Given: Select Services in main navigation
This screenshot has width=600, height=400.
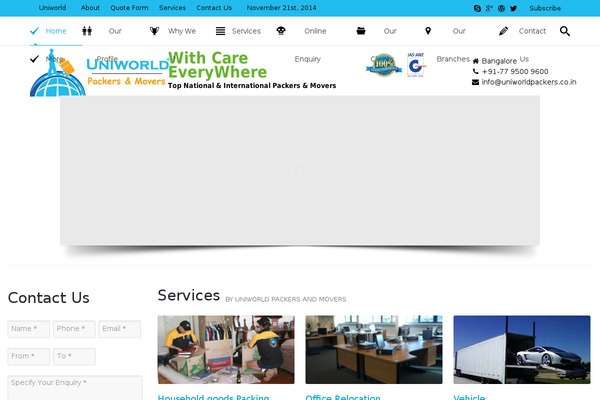Looking at the screenshot, I should [x=246, y=31].
